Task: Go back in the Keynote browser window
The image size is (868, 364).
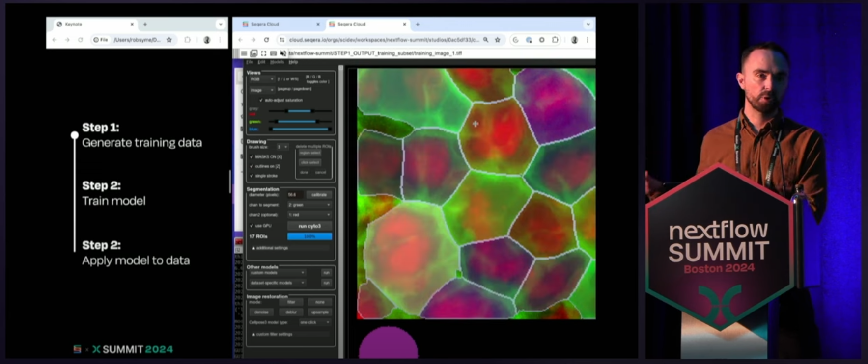Action: coord(55,40)
